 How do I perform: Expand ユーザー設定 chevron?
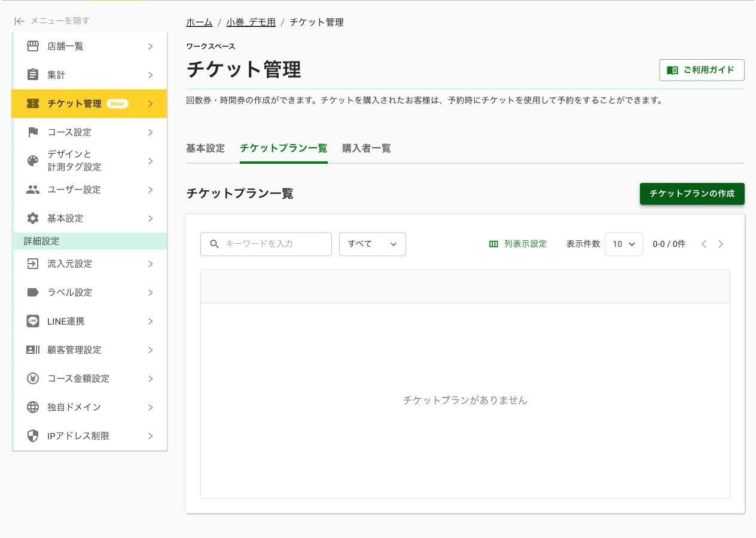pyautogui.click(x=150, y=189)
